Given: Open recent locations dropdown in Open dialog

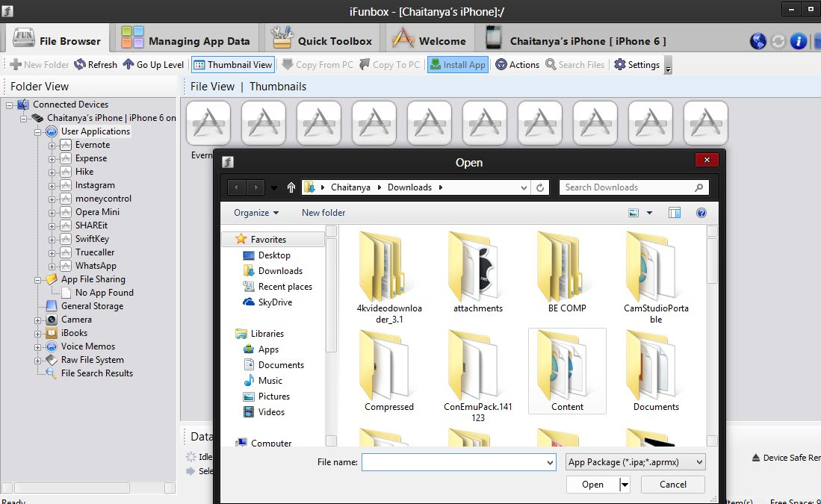Looking at the screenshot, I should (274, 188).
